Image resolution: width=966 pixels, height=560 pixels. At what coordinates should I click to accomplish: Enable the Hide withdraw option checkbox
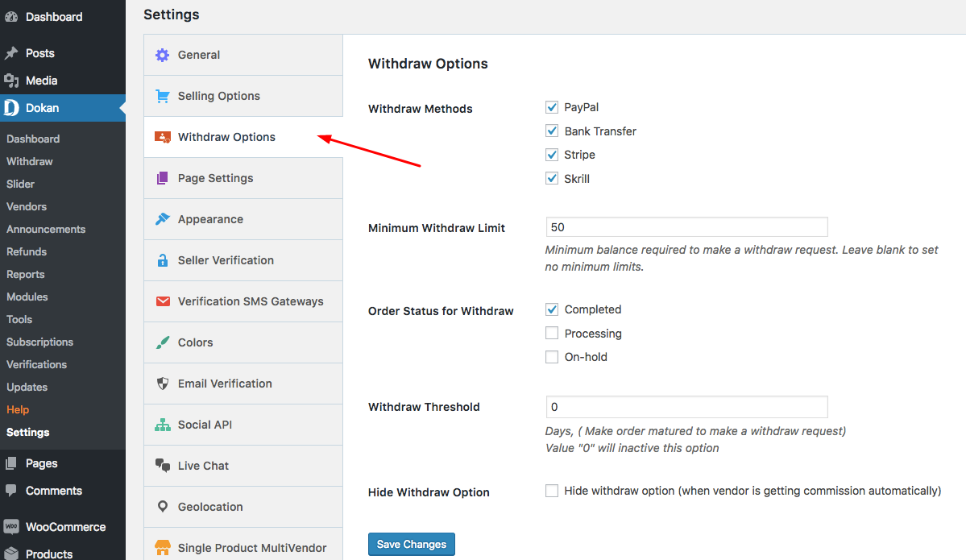click(552, 491)
